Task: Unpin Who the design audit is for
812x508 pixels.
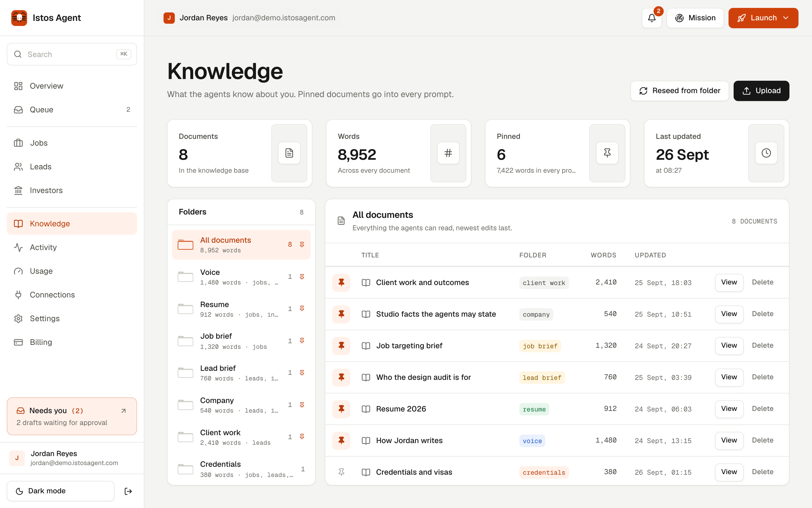Action: coord(341,377)
